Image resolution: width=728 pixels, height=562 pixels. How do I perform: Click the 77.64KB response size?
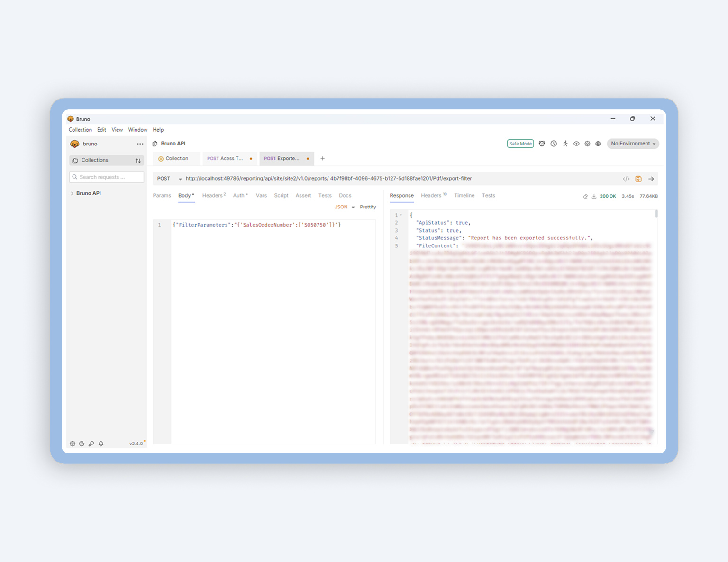tap(648, 196)
